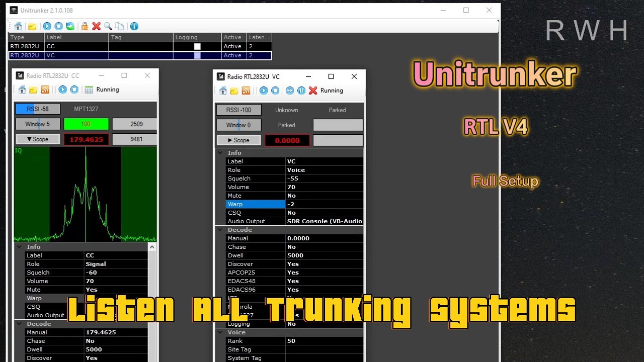Click stop icon in Radio CC window
This screenshot has height=362, width=644.
coord(74,89)
